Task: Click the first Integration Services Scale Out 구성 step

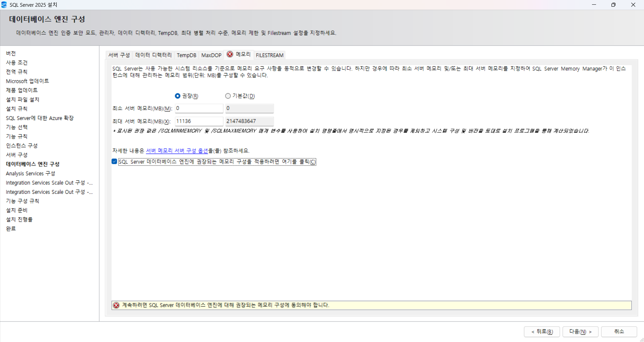Action: click(49, 183)
